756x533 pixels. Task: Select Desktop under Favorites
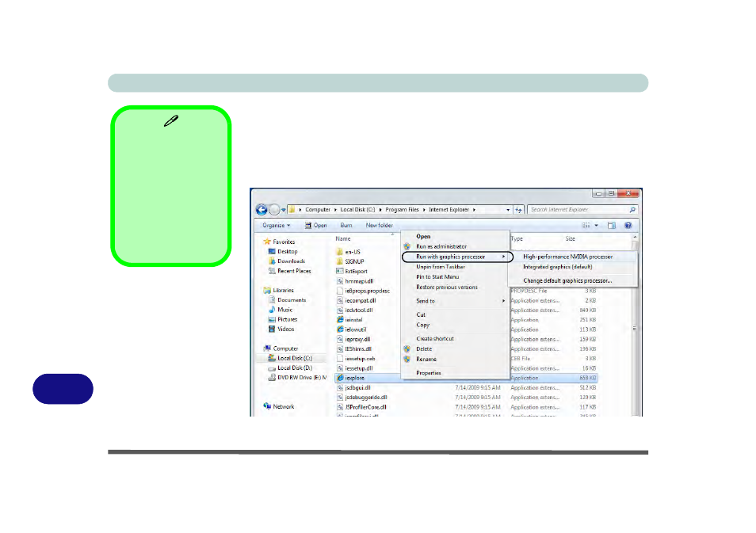[283, 252]
